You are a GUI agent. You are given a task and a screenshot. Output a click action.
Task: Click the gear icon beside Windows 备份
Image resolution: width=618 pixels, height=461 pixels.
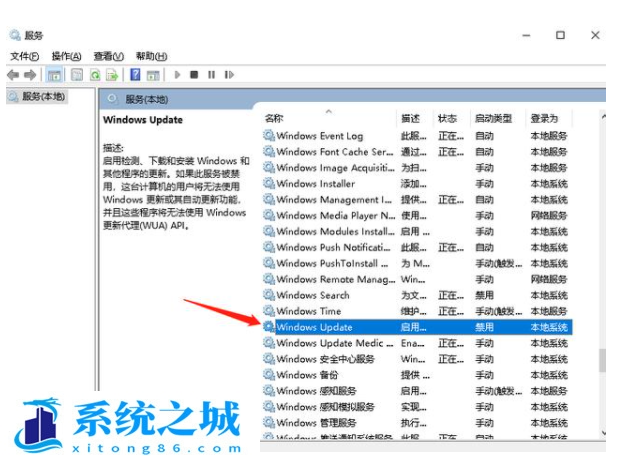point(269,375)
